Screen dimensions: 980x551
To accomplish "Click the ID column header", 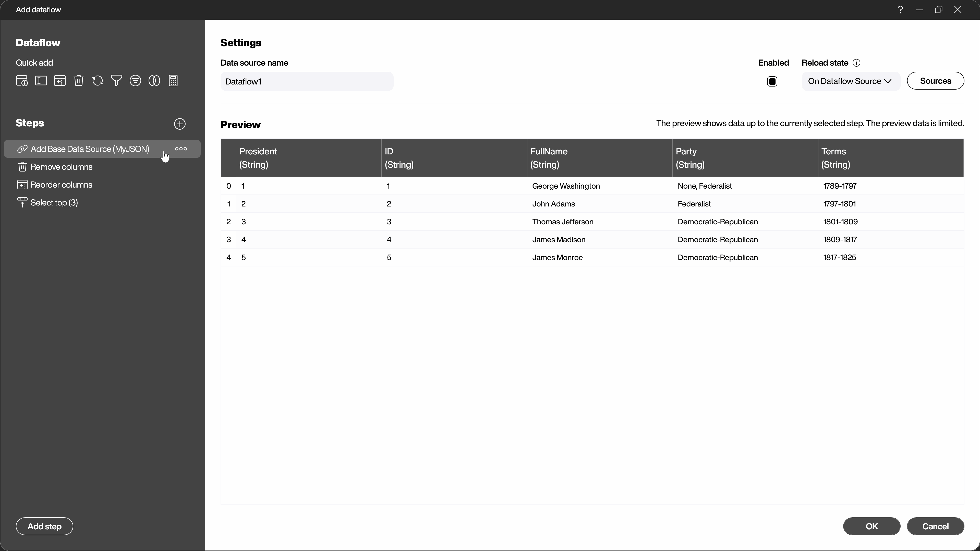I will click(454, 158).
